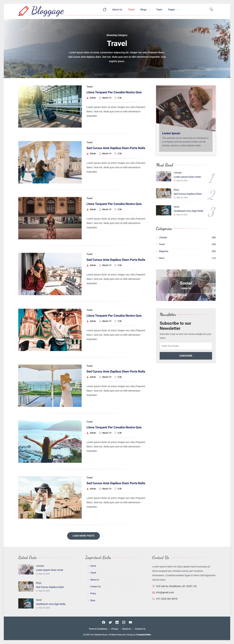Select the Lifestyle category in sidebar
234x644 pixels.
point(163,237)
